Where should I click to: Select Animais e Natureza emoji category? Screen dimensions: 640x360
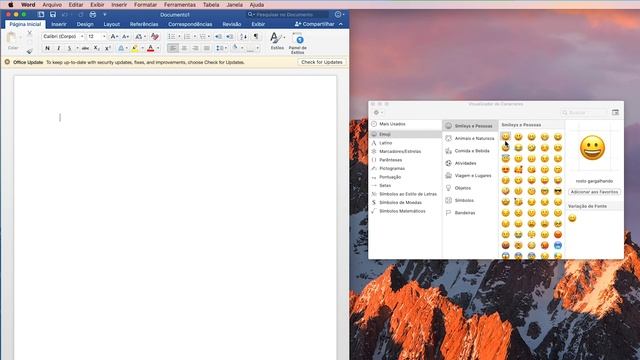[470, 138]
